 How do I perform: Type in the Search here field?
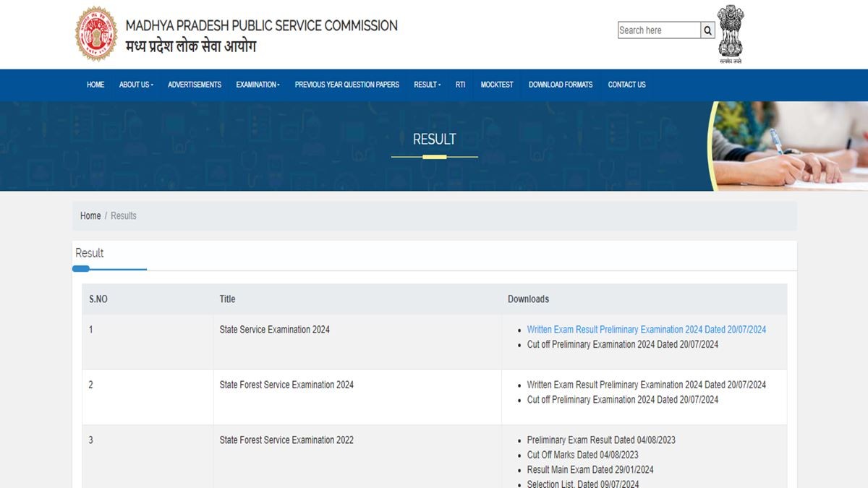tap(658, 30)
